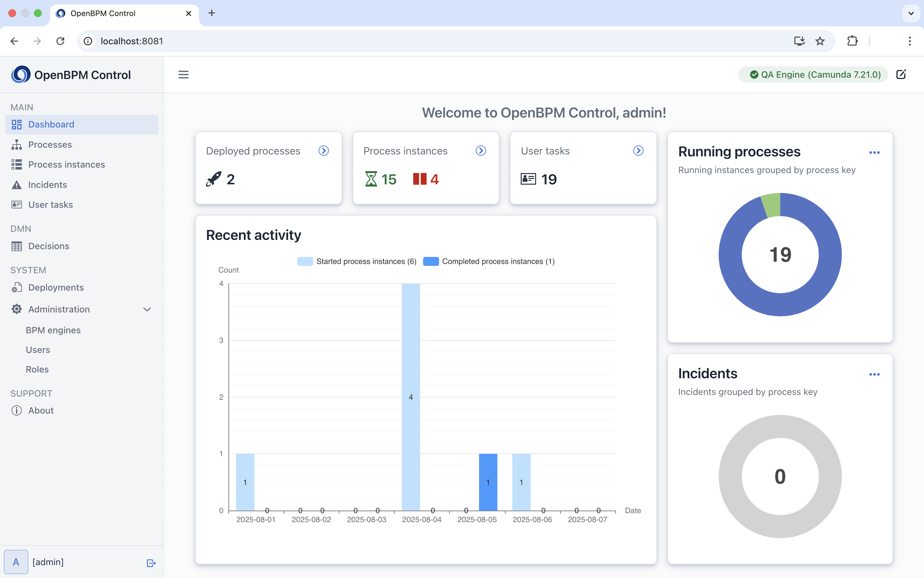
Task: Click the hourglass active instances icon
Action: [371, 179]
